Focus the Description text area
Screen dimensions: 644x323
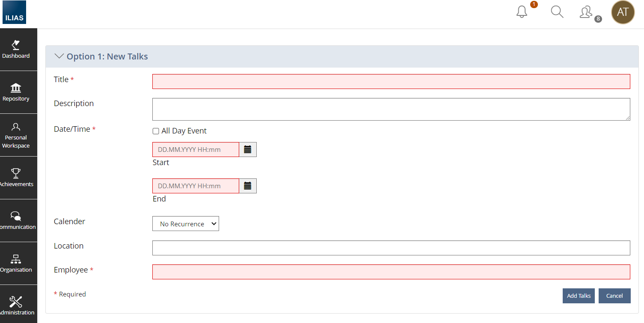point(391,110)
